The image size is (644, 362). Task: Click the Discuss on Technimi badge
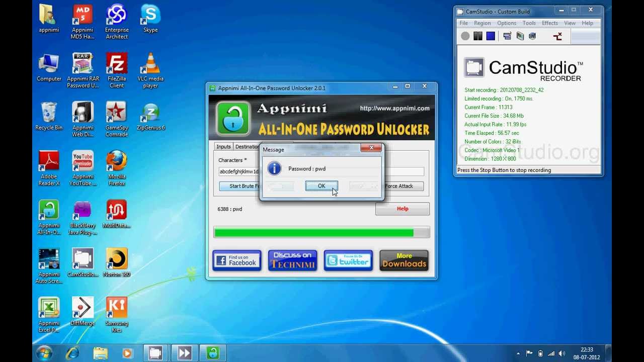coord(292,260)
